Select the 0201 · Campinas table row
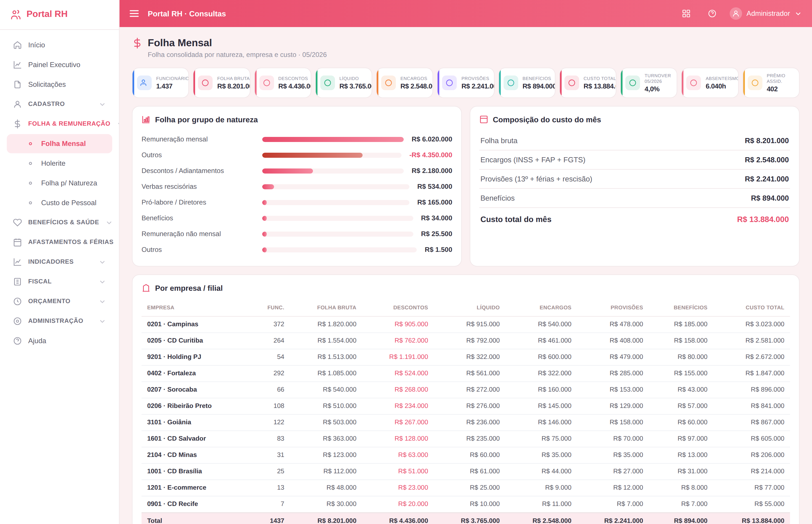 coord(465,324)
